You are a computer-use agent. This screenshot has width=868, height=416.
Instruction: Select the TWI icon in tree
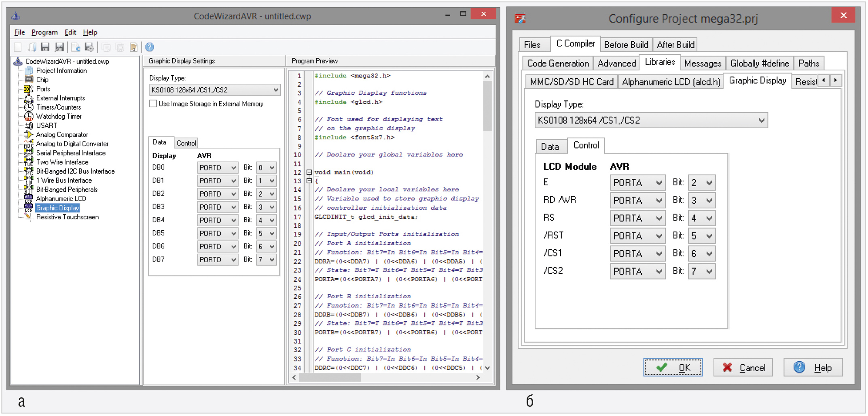pos(28,162)
